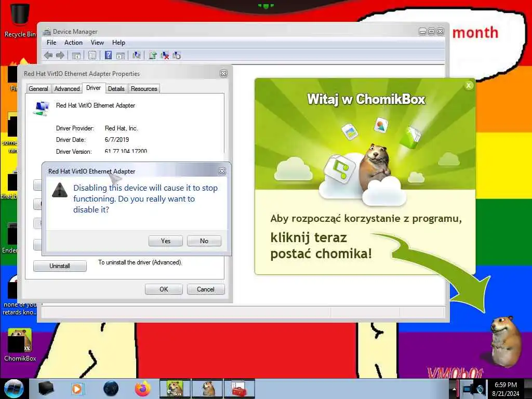Viewport: 532px width, 399px height.
Task: Switch to the Resources tab
Action: [x=144, y=88]
